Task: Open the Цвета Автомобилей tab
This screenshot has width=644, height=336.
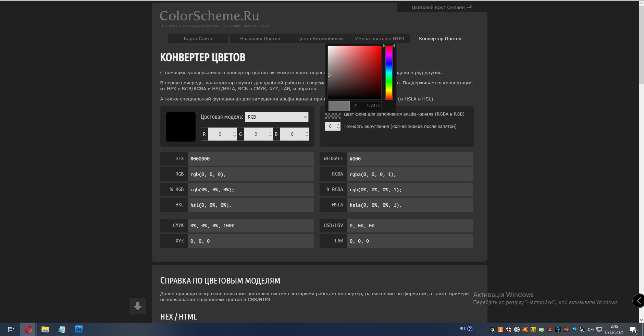Action: [320, 38]
